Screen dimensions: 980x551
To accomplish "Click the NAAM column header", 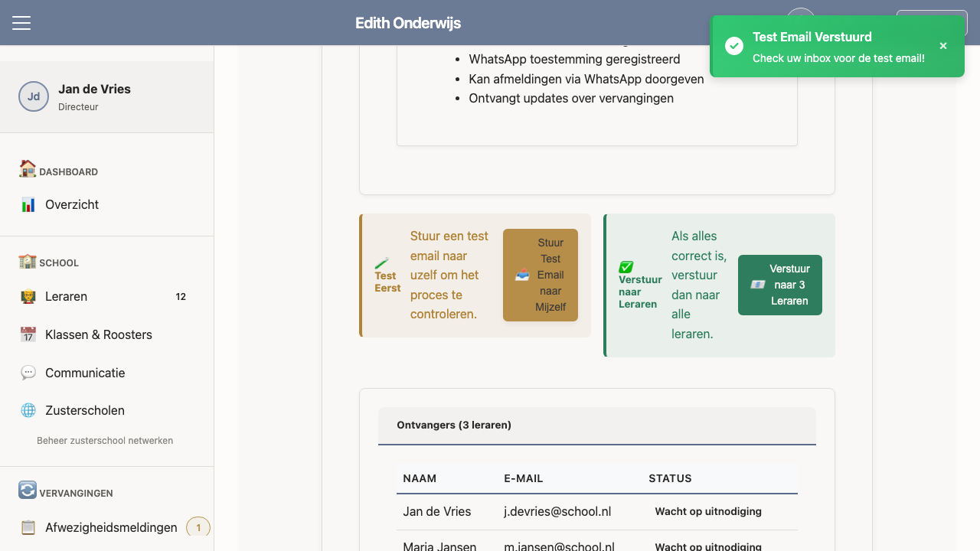I will pos(420,478).
